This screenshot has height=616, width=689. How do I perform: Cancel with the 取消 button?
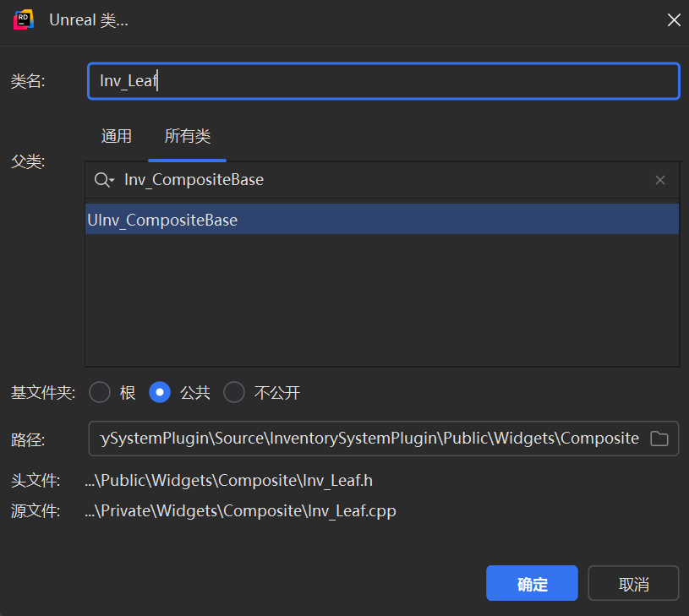(634, 583)
